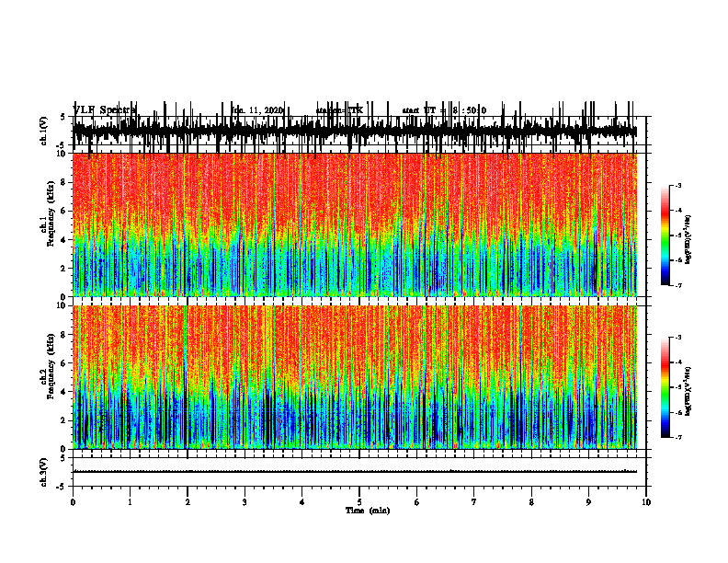Click the 'VLF Spectra' plot title
This screenshot has width=728, height=563.
(x=105, y=110)
